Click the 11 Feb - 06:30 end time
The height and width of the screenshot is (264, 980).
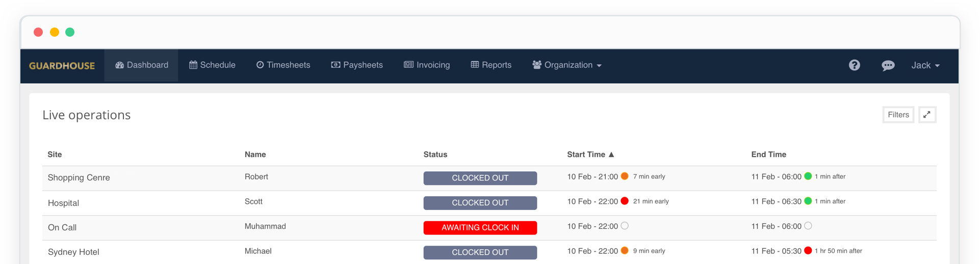pos(776,201)
